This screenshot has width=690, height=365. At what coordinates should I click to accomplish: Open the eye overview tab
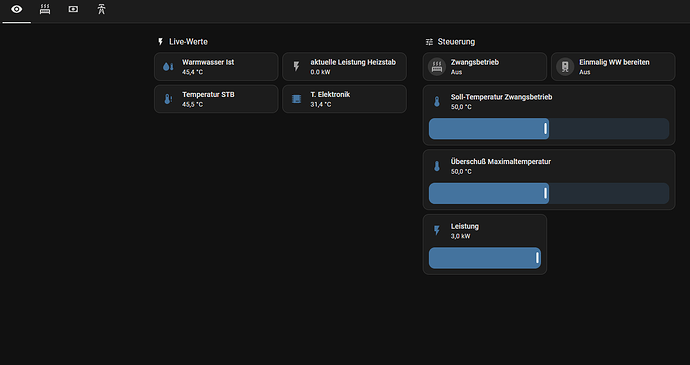(x=17, y=9)
